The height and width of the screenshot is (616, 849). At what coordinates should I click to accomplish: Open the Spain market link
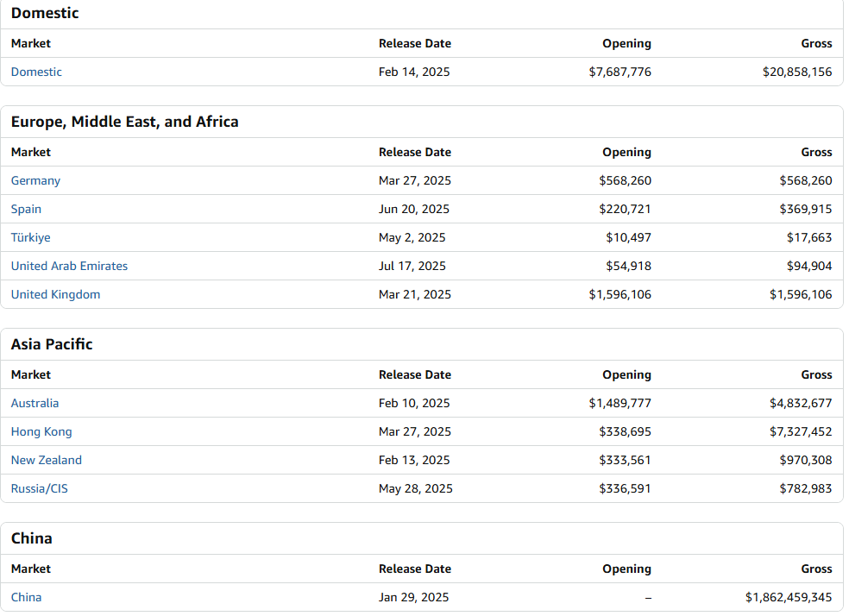tap(26, 209)
